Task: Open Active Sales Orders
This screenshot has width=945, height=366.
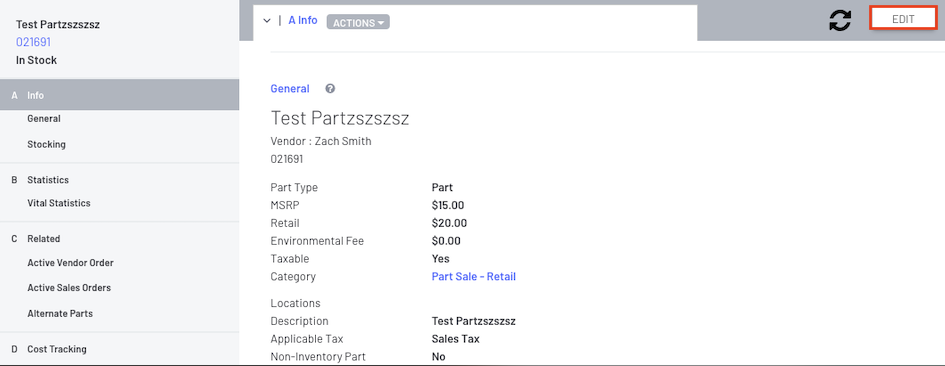Action: tap(69, 288)
